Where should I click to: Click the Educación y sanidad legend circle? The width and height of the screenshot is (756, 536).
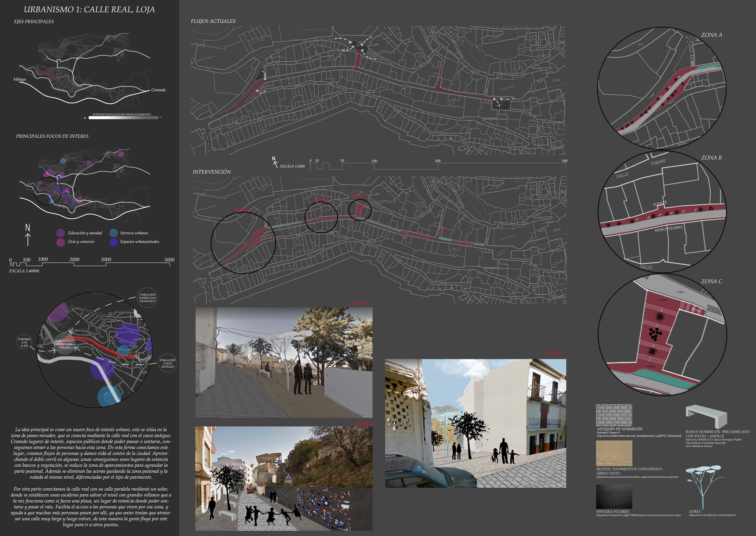coord(60,233)
